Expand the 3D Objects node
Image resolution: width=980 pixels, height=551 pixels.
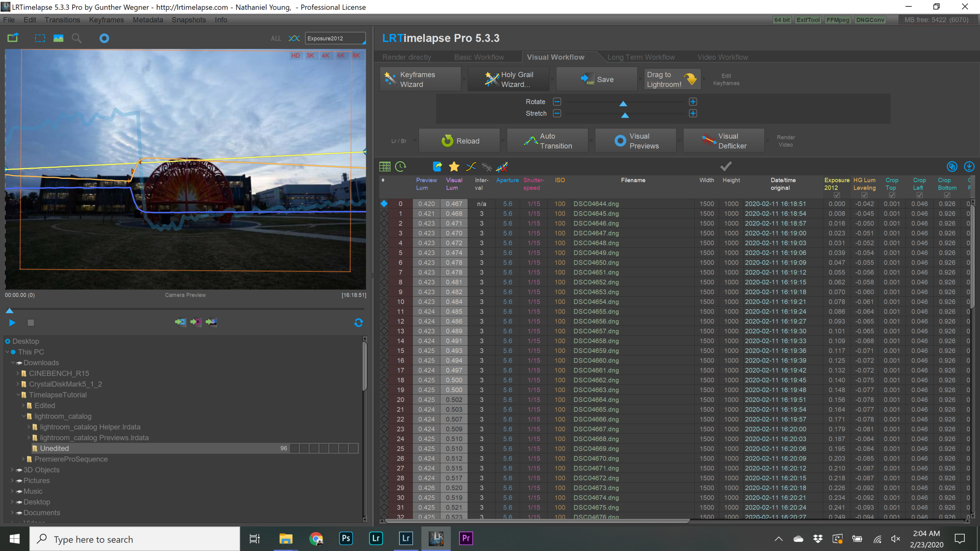(x=12, y=469)
